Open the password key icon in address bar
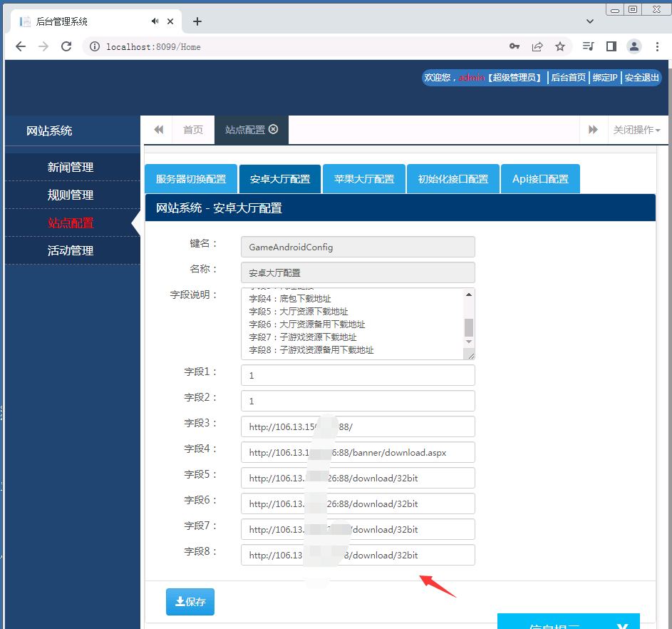Screen dimensions: 672x629 pyautogui.click(x=515, y=46)
